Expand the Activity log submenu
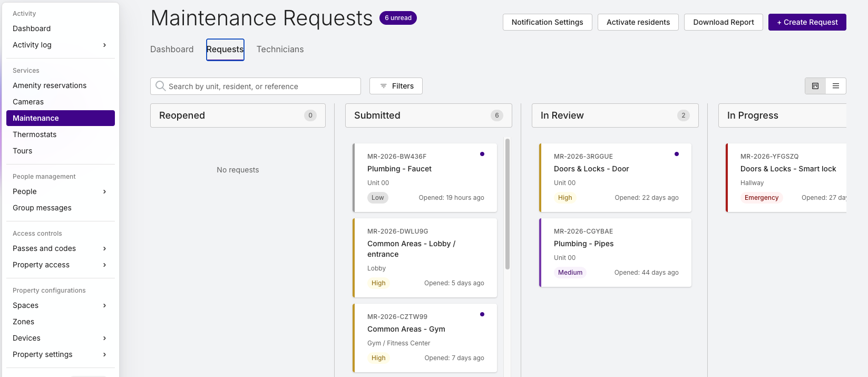 pos(105,45)
